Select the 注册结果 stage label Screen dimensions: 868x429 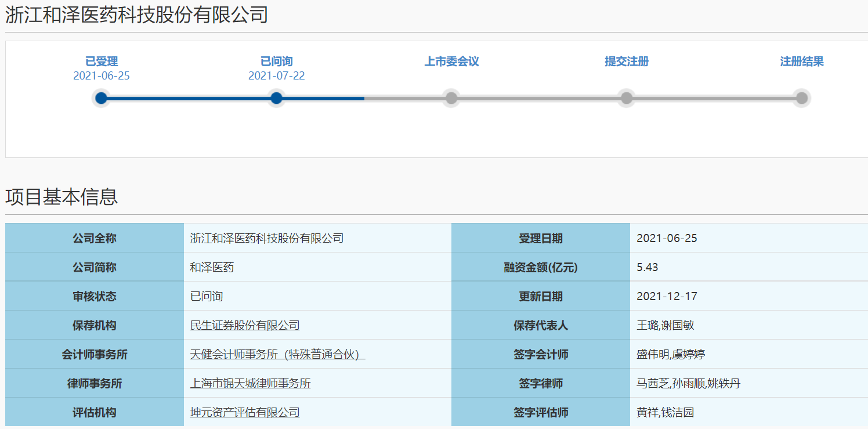(x=802, y=62)
